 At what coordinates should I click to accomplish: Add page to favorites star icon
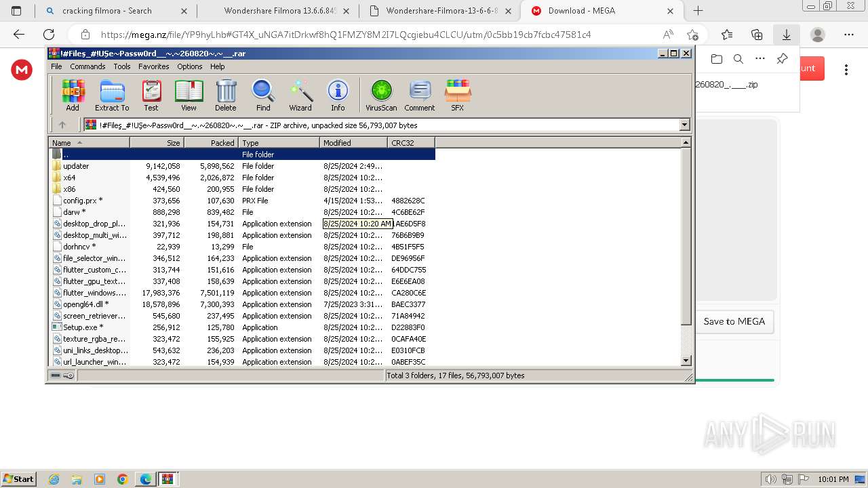(692, 35)
